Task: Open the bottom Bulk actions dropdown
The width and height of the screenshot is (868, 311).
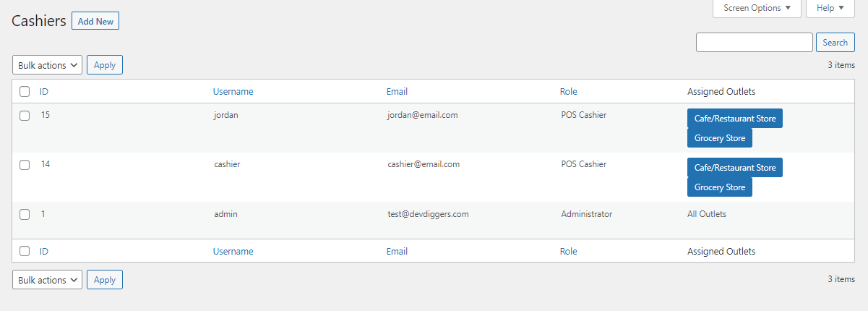Action: 47,280
